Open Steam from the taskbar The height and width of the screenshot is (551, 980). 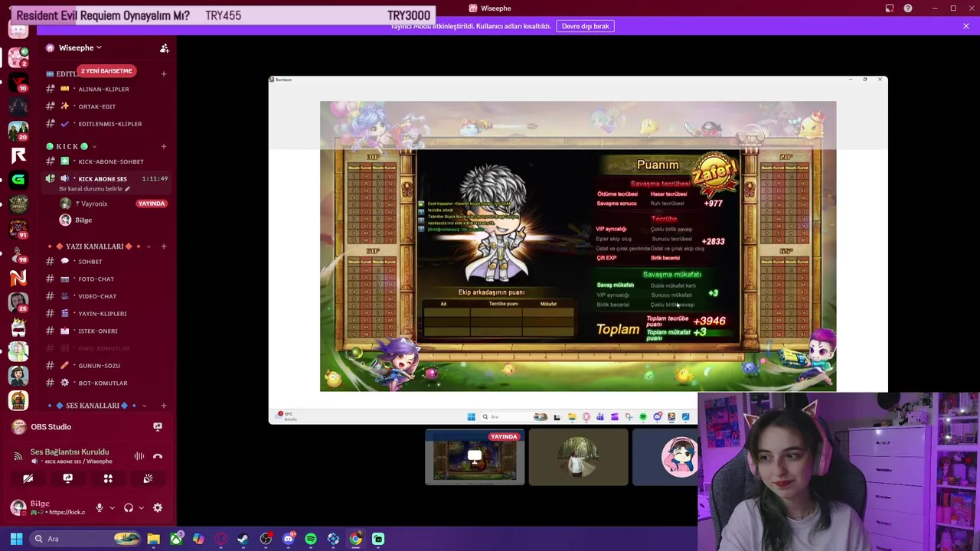click(x=243, y=539)
